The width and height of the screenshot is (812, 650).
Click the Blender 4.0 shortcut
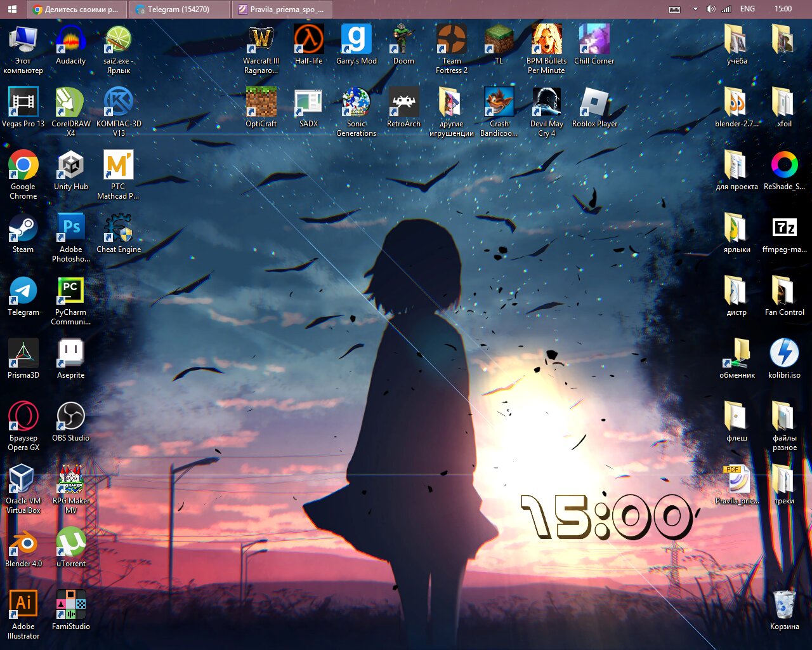[23, 548]
